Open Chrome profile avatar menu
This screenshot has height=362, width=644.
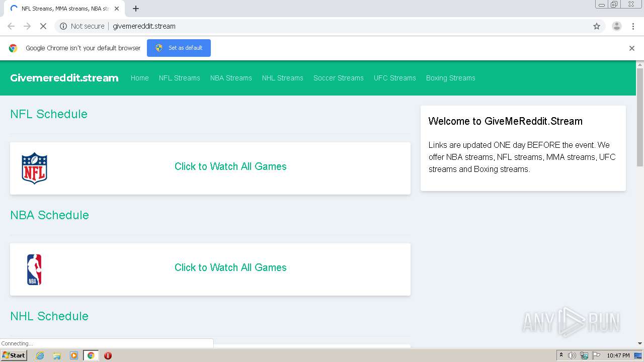616,26
